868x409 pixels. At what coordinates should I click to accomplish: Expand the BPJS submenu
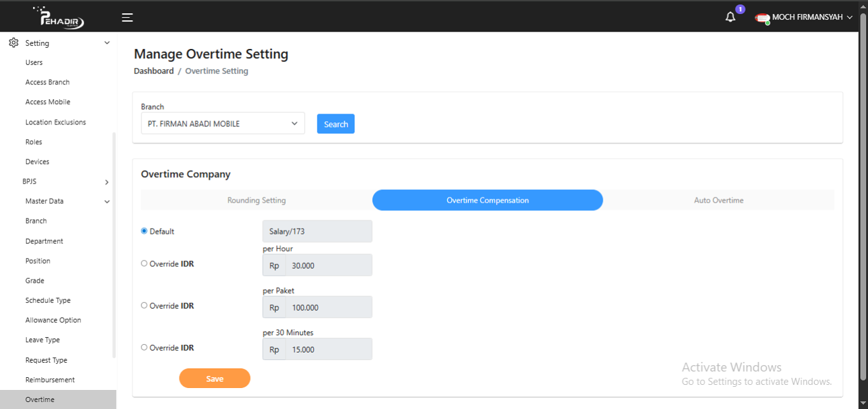click(107, 182)
